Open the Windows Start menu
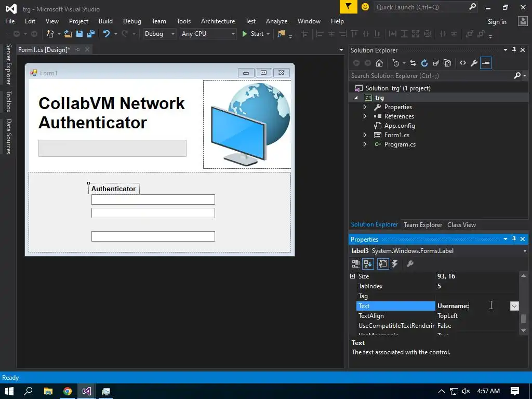Image resolution: width=532 pixels, height=399 pixels. click(x=9, y=391)
